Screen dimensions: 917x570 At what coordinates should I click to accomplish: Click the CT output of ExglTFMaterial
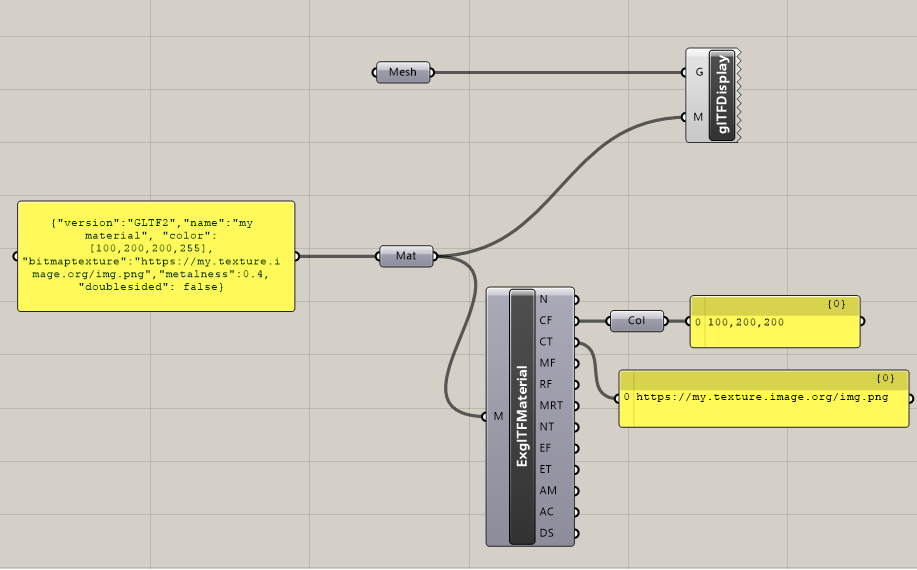pos(546,342)
